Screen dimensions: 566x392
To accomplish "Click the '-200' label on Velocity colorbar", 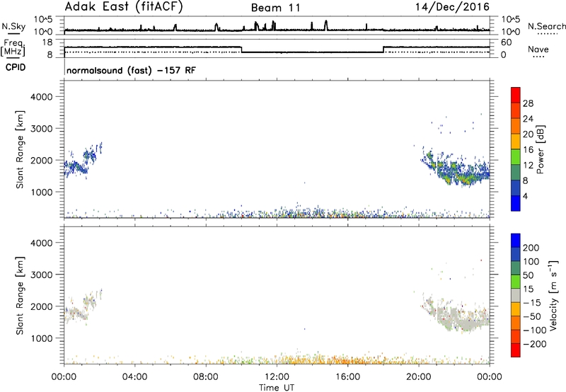I will point(535,344).
